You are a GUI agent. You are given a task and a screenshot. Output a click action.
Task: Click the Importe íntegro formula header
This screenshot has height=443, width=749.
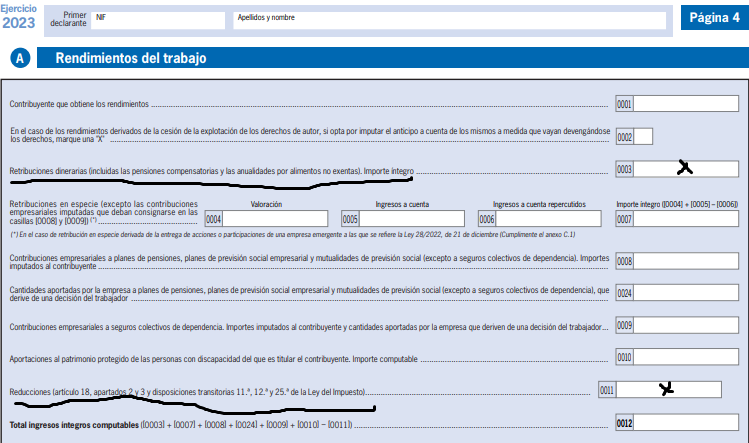click(x=677, y=204)
